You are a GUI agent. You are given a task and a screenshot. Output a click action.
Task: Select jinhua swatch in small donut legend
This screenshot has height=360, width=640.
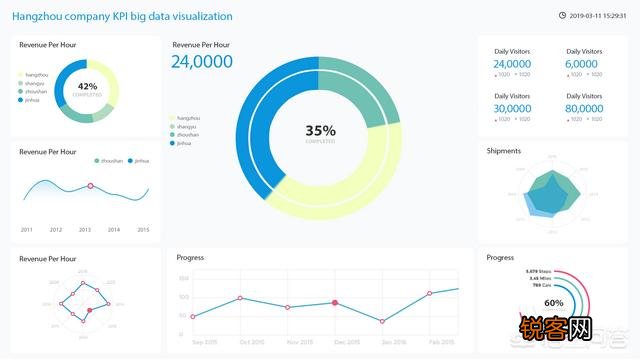click(x=20, y=100)
